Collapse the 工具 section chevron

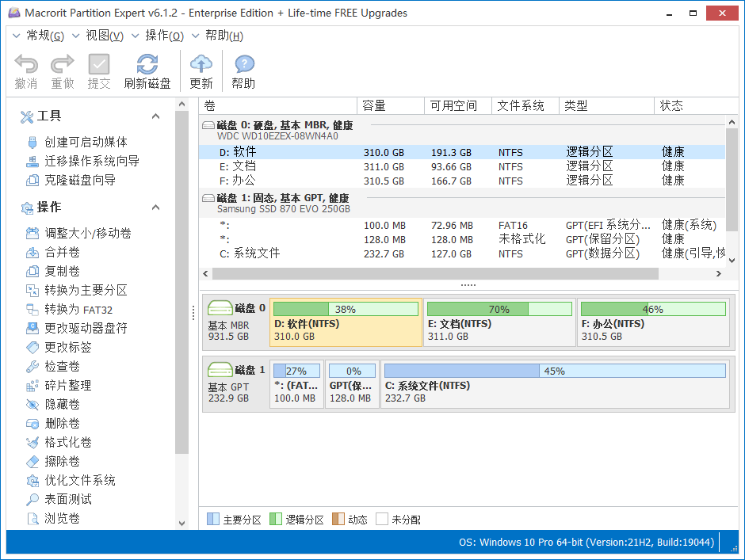tap(155, 116)
